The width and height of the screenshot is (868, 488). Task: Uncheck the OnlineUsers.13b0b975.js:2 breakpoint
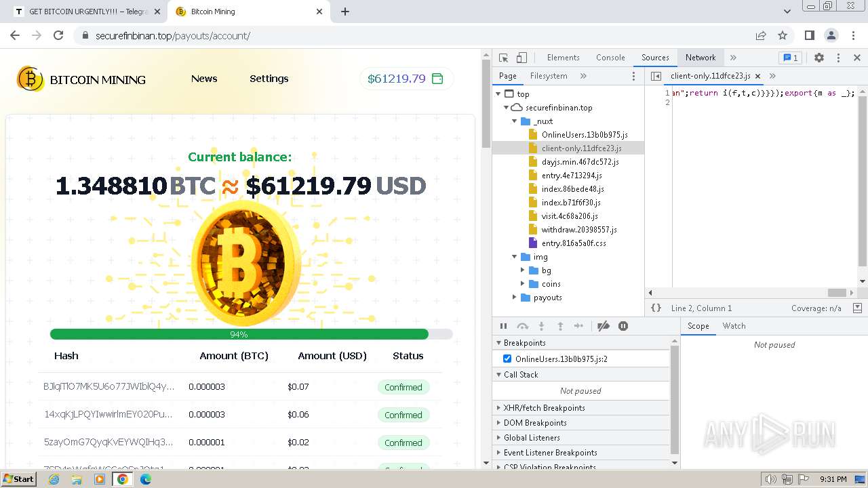[507, 359]
